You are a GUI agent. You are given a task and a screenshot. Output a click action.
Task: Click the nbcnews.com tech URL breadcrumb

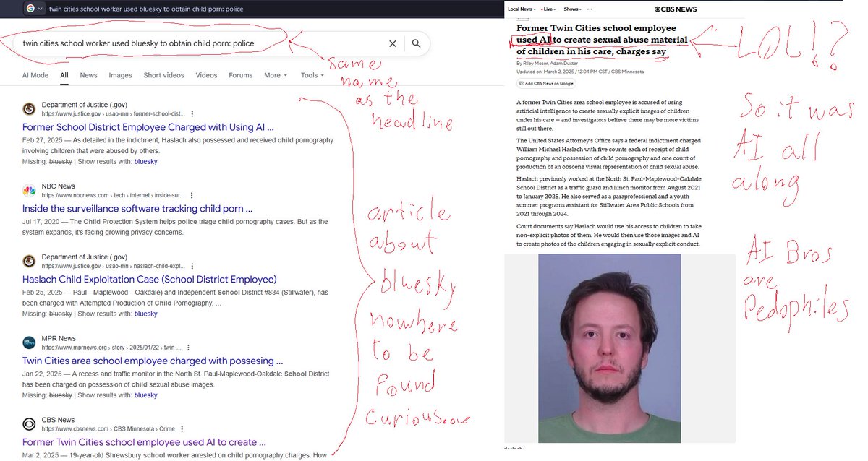coord(113,195)
